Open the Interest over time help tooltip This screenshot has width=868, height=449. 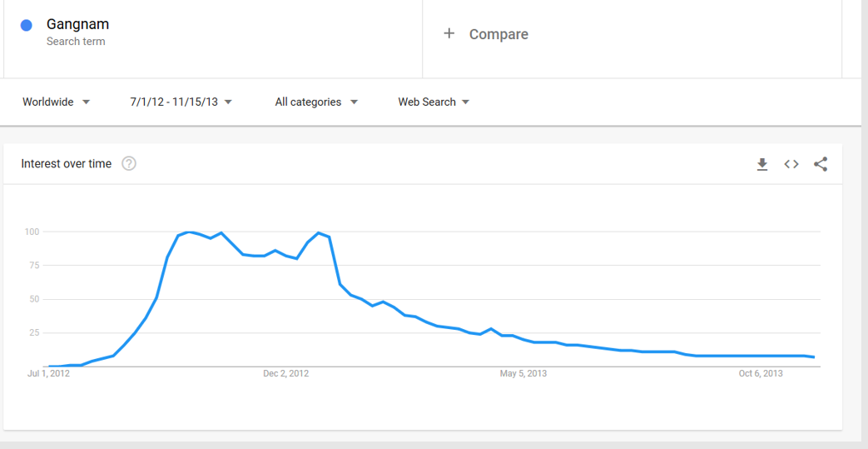129,163
